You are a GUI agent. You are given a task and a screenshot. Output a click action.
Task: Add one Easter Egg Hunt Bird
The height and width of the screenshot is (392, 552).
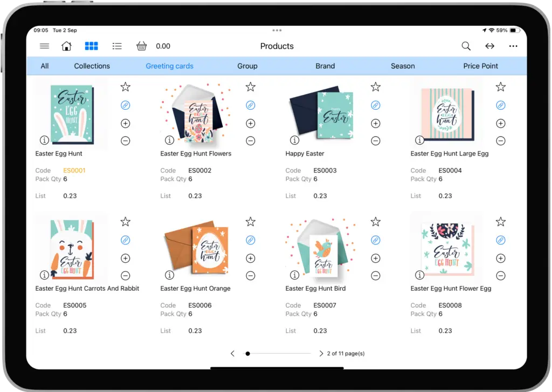pos(376,258)
